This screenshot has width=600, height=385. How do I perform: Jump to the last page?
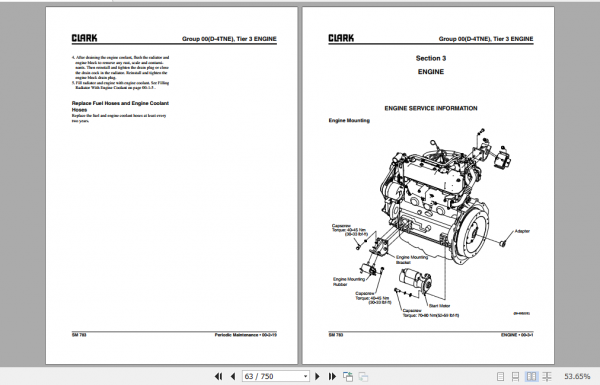pyautogui.click(x=332, y=377)
